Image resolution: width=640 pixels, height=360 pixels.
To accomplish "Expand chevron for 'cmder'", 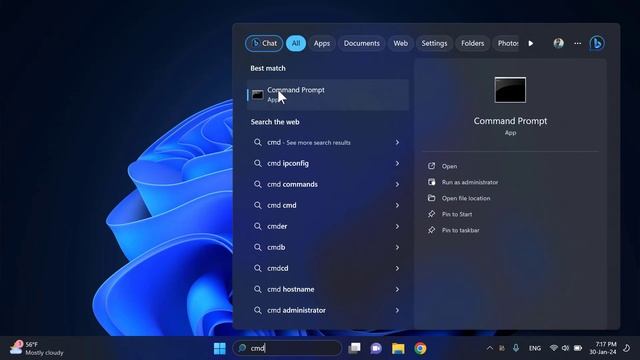I will point(397,226).
